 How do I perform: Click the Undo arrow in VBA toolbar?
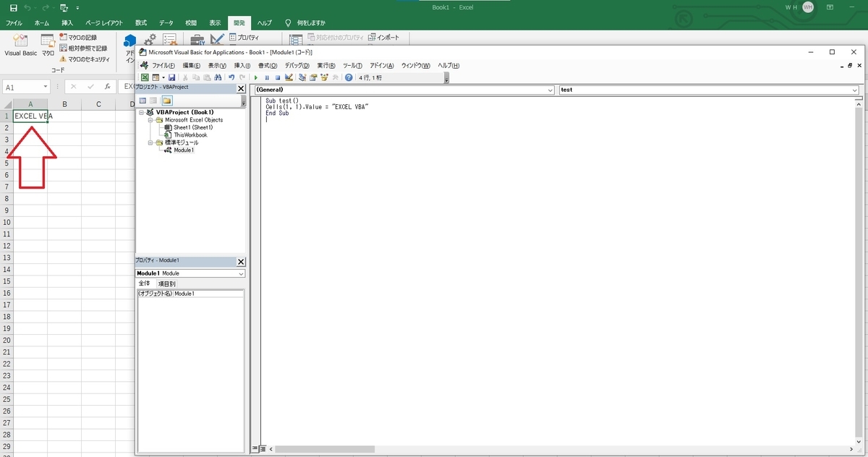point(231,77)
